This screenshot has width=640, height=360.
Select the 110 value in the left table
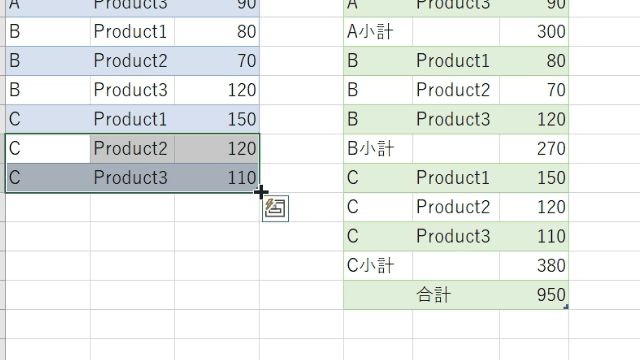click(x=217, y=178)
